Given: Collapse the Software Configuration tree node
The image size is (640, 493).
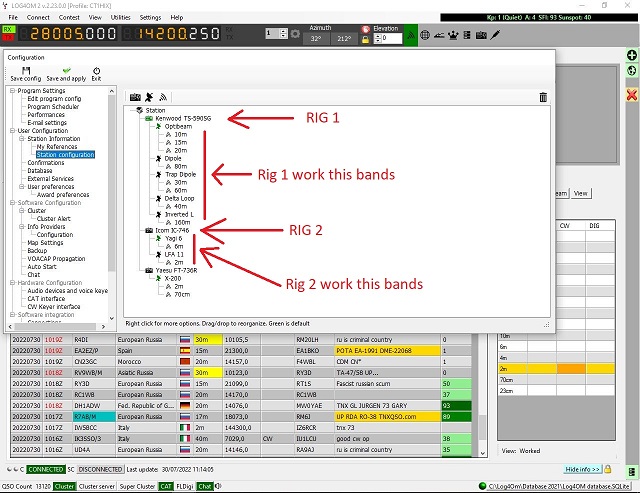Looking at the screenshot, I should tap(13, 202).
